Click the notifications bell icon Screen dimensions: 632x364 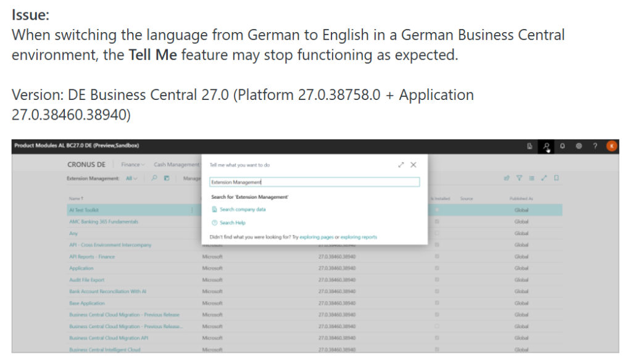(562, 146)
